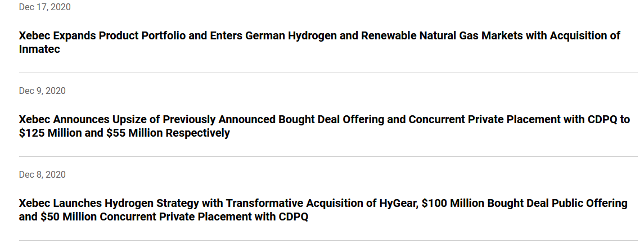This screenshot has height=248, width=644.
Task: Click the word Inmatec in the first headline
Action: tap(39, 49)
